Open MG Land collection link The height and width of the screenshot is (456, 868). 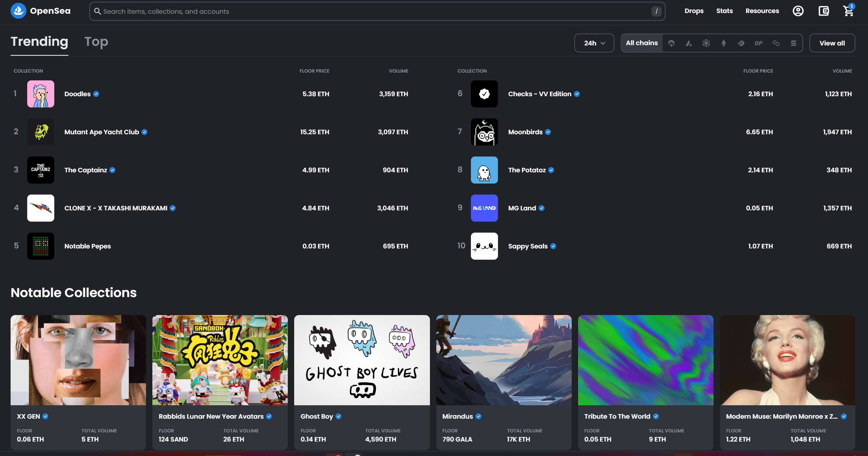(x=522, y=208)
